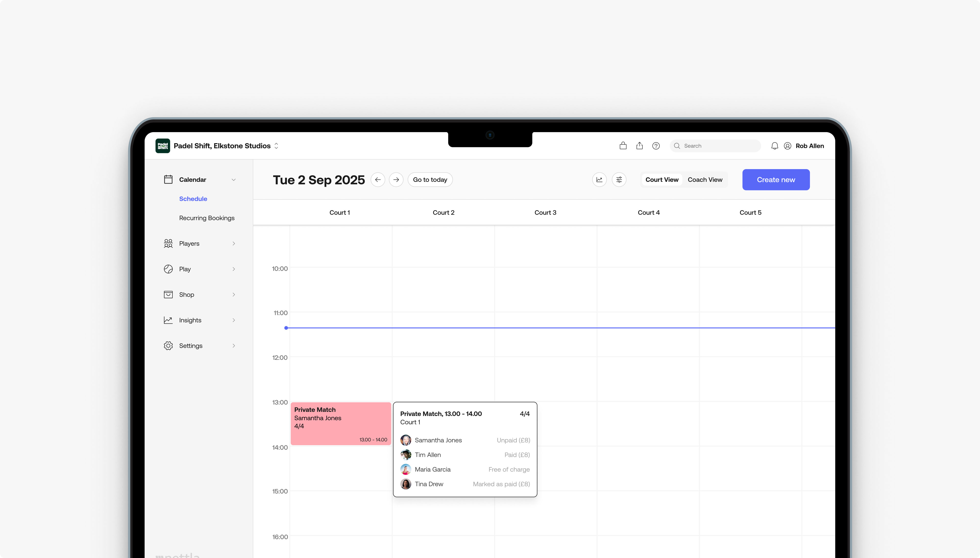Open the venue switcher next to Padel Shift
The height and width of the screenshot is (558, 980).
(276, 146)
